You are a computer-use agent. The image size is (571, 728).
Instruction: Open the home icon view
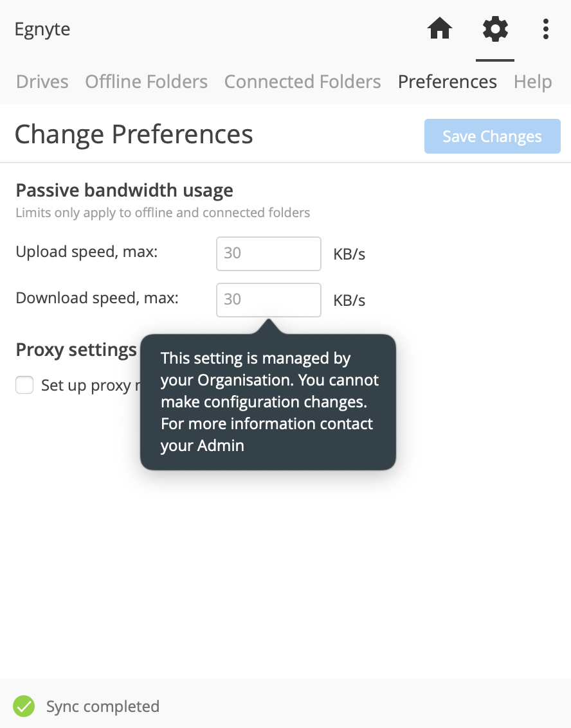[440, 29]
